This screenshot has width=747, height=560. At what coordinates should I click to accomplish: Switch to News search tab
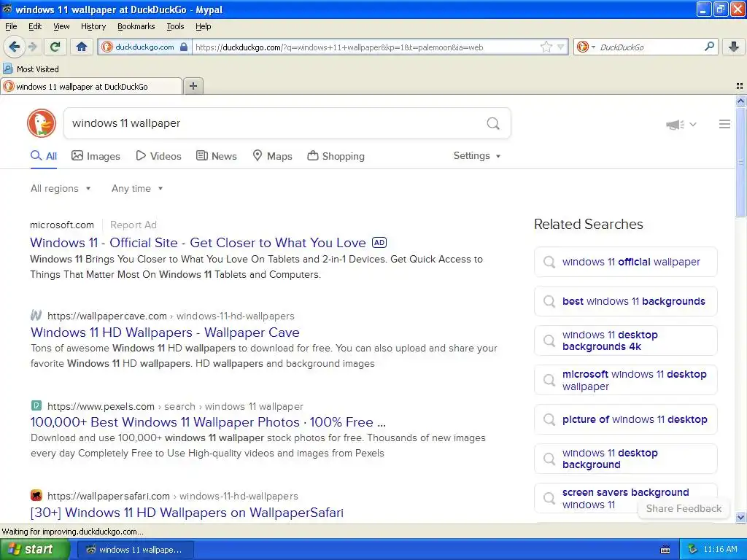pos(217,156)
